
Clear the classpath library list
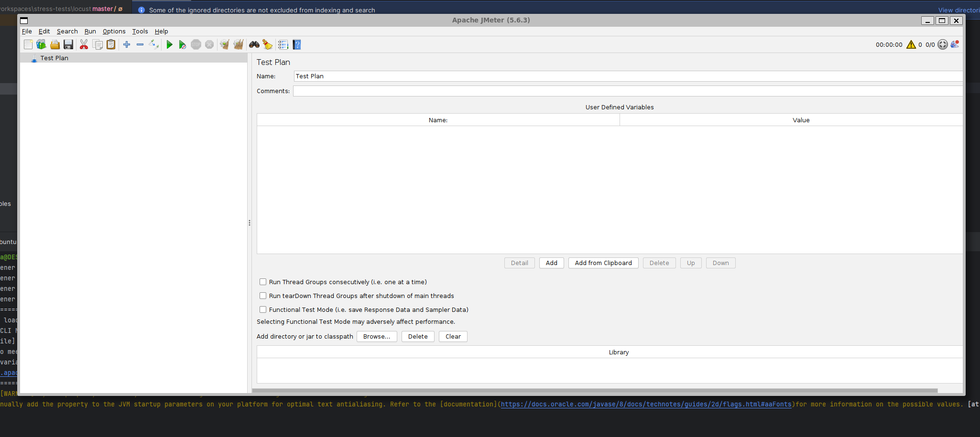pos(453,336)
